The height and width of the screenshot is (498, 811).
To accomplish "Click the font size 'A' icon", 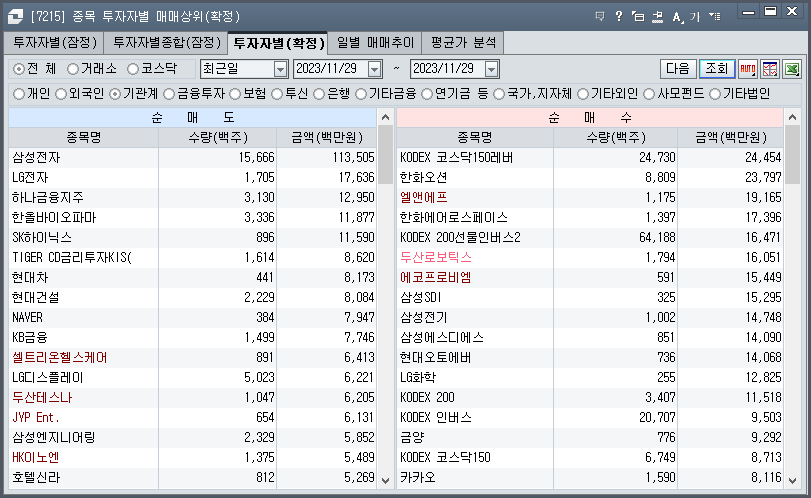I will point(677,17).
